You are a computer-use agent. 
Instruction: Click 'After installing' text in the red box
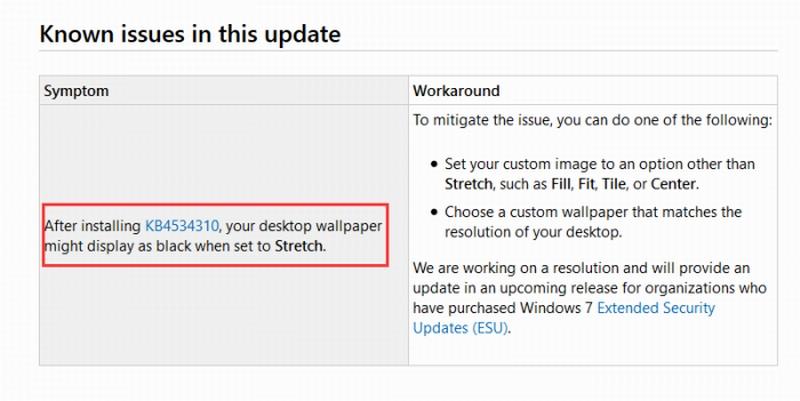click(93, 225)
